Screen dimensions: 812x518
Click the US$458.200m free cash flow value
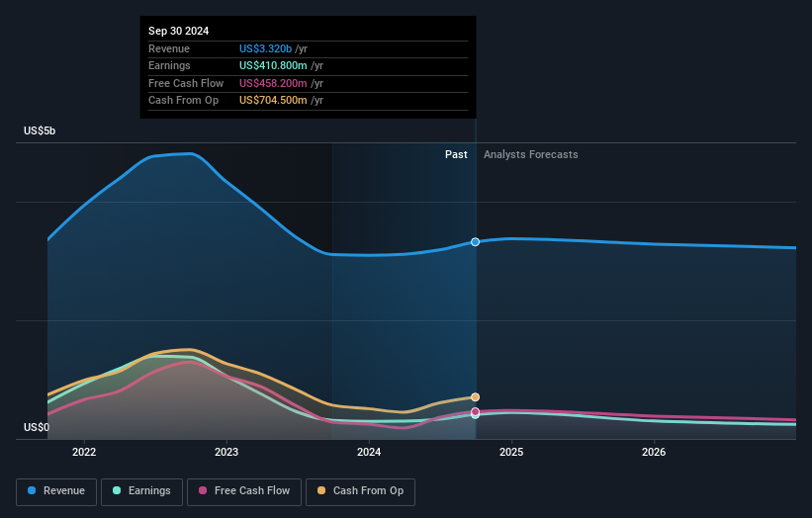(273, 83)
